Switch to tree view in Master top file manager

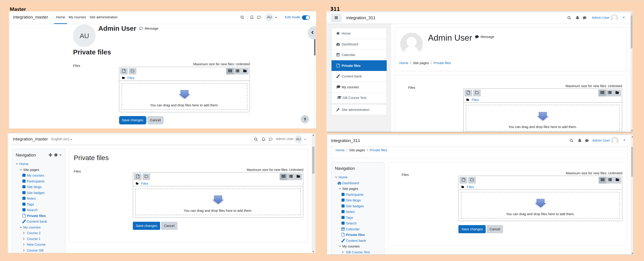(x=245, y=71)
